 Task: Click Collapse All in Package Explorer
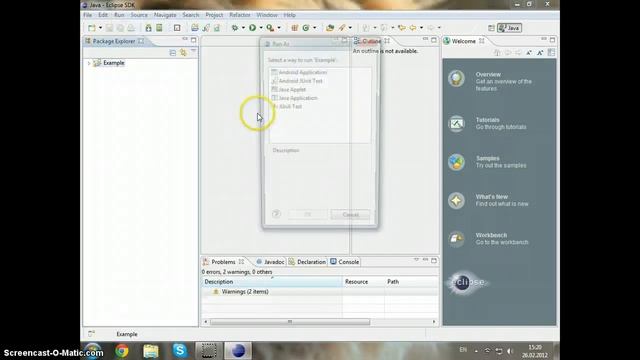tap(173, 53)
